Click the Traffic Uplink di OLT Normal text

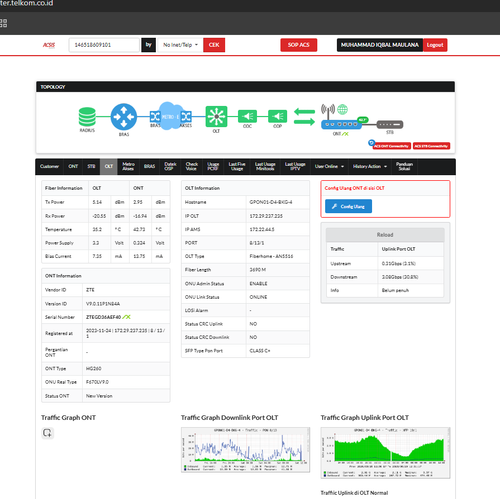[x=354, y=493]
